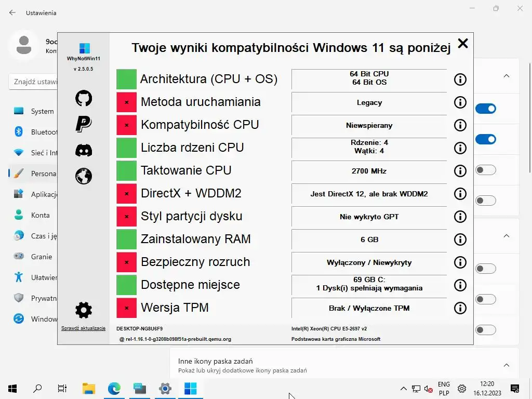
Task: Click ENG PLP language indicator
Action: (x=444, y=389)
